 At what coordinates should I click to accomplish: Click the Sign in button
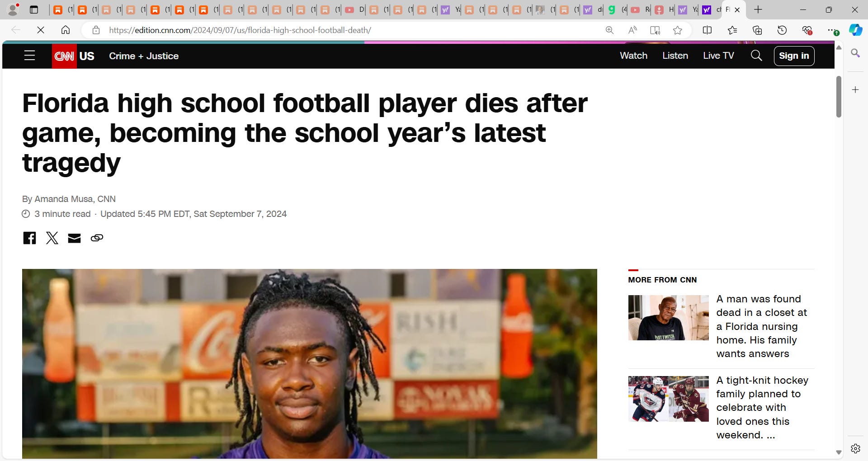tap(794, 56)
